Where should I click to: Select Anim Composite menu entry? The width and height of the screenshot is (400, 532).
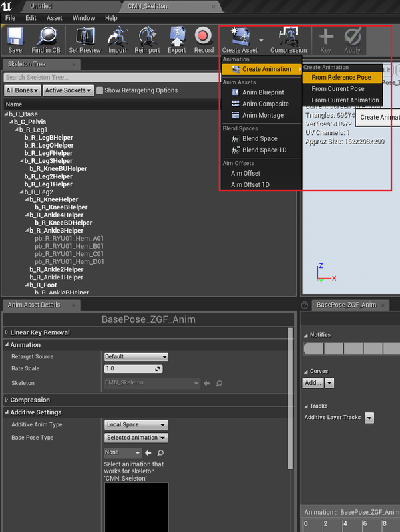click(x=262, y=104)
